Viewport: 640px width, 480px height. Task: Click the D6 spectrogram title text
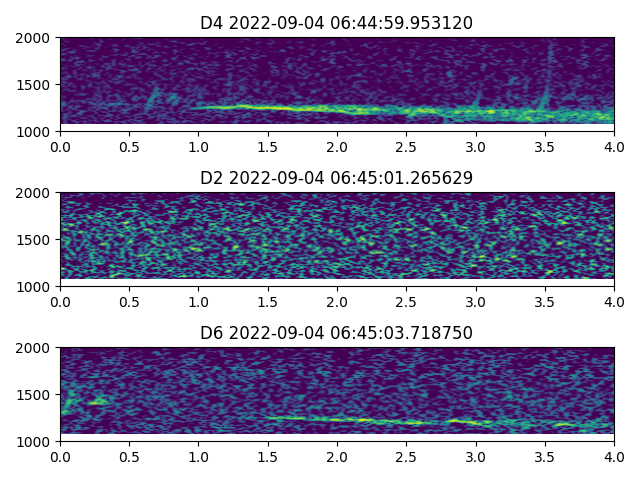337,333
